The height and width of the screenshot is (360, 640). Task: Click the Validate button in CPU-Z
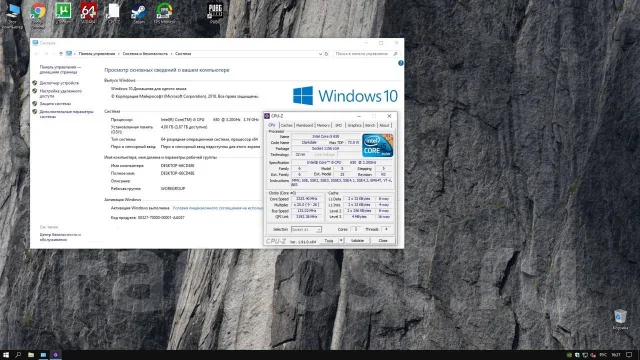click(358, 241)
